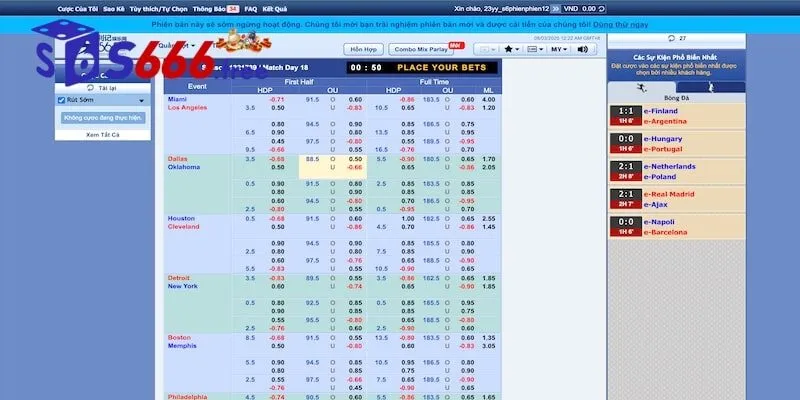Click the Tải lại reload button

103,88
